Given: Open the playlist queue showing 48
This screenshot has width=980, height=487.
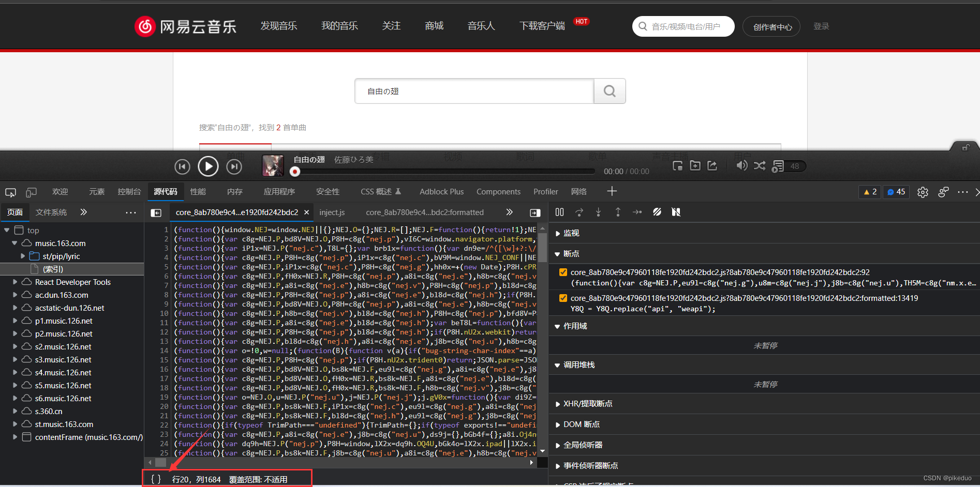Looking at the screenshot, I should tap(788, 166).
